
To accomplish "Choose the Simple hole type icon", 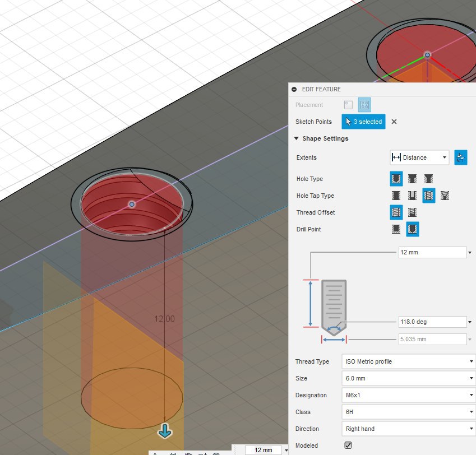I will (x=396, y=179).
